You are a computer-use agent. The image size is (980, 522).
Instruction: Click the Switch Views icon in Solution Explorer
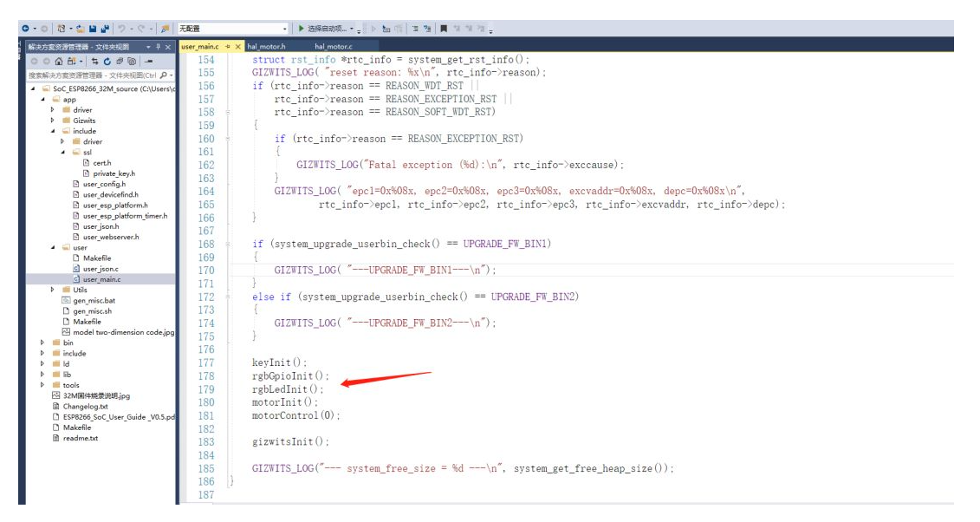click(71, 62)
